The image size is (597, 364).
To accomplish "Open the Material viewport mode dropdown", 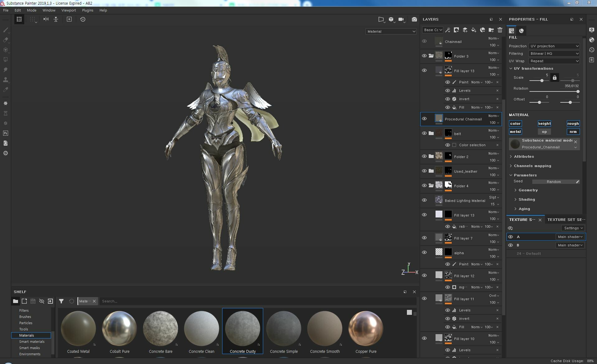I will click(x=391, y=31).
